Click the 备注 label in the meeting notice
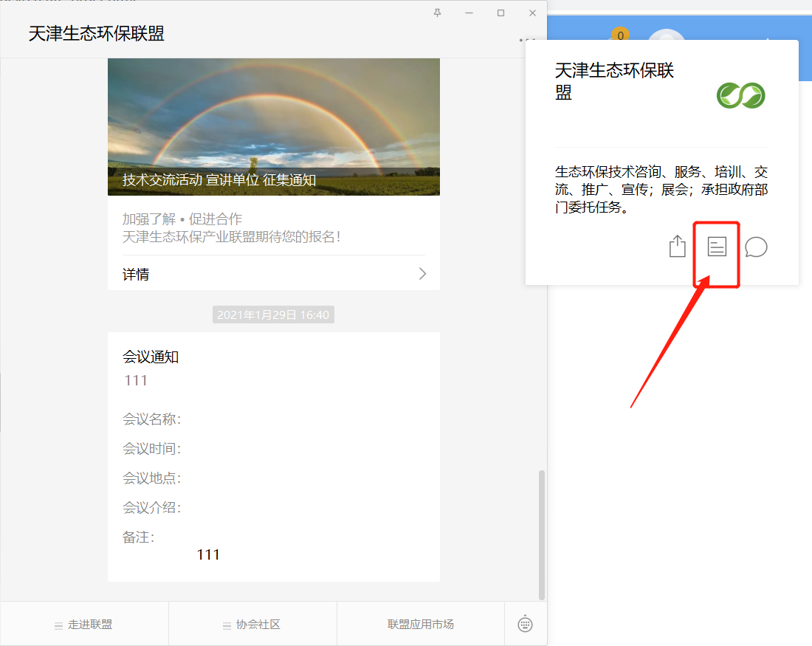 [138, 537]
